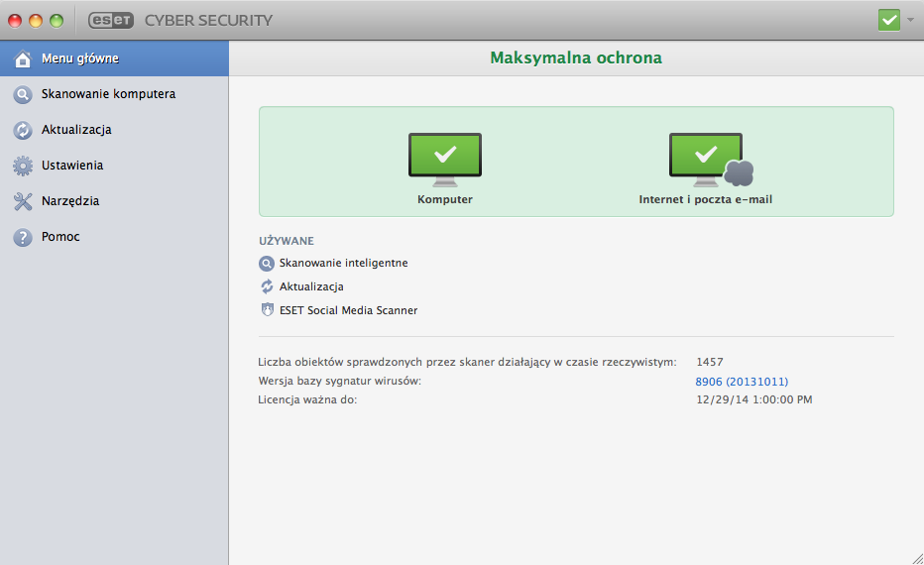Select Menu główne in sidebar
924x565 pixels.
pos(114,58)
